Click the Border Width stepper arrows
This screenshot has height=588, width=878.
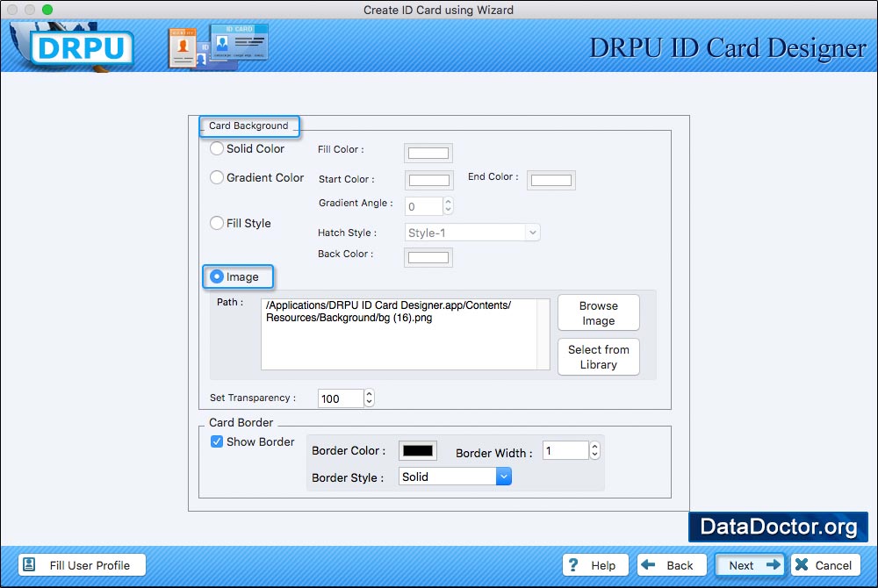coord(594,450)
